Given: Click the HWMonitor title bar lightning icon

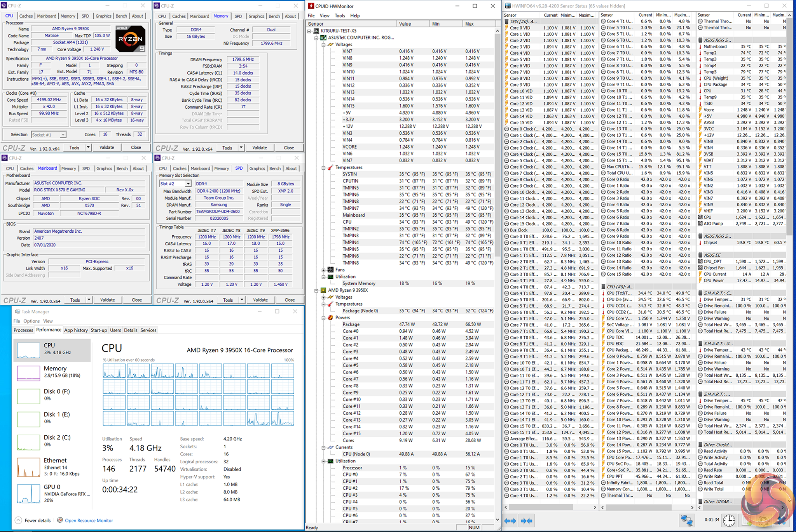Looking at the screenshot, I should click(311, 6).
